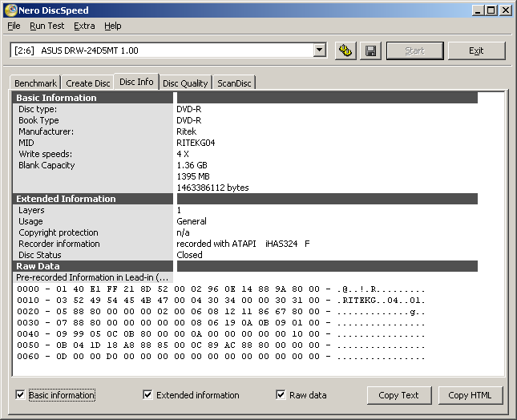Click the Start button
The height and width of the screenshot is (420, 517).
pyautogui.click(x=414, y=50)
